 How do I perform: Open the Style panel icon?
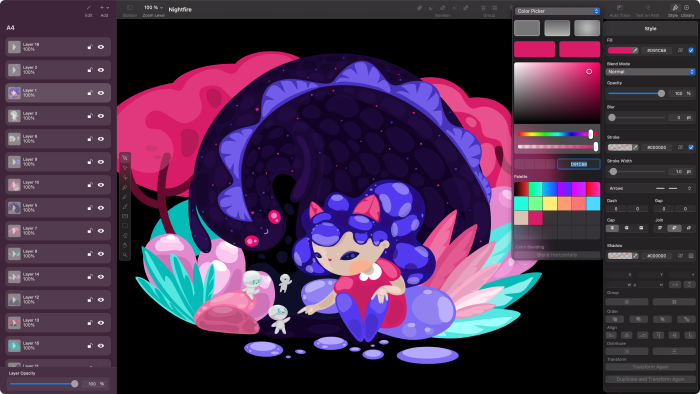675,8
